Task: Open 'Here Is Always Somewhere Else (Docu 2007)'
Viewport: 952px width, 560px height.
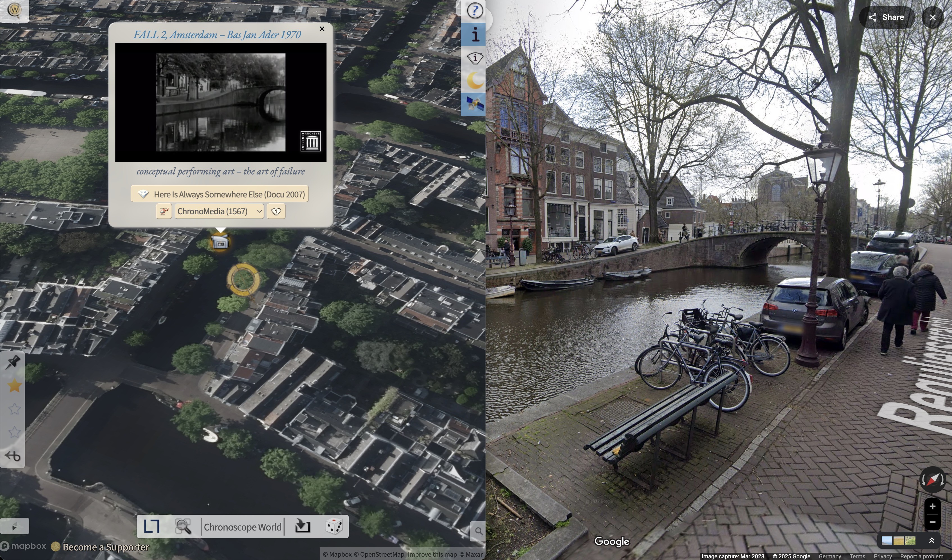Action: coord(219,194)
